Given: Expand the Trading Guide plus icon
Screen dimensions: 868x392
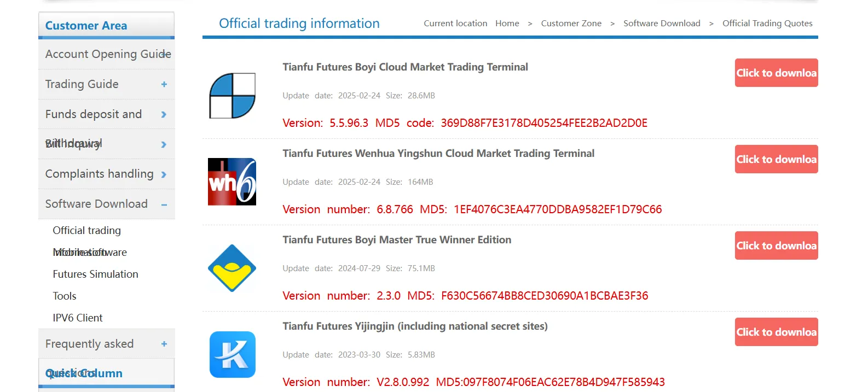Looking at the screenshot, I should coord(164,84).
